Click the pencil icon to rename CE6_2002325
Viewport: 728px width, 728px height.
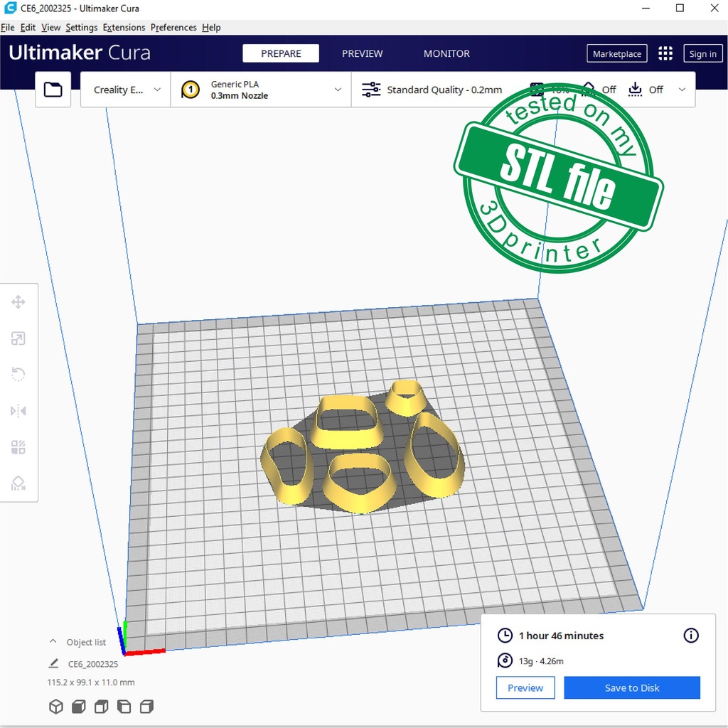(53, 664)
